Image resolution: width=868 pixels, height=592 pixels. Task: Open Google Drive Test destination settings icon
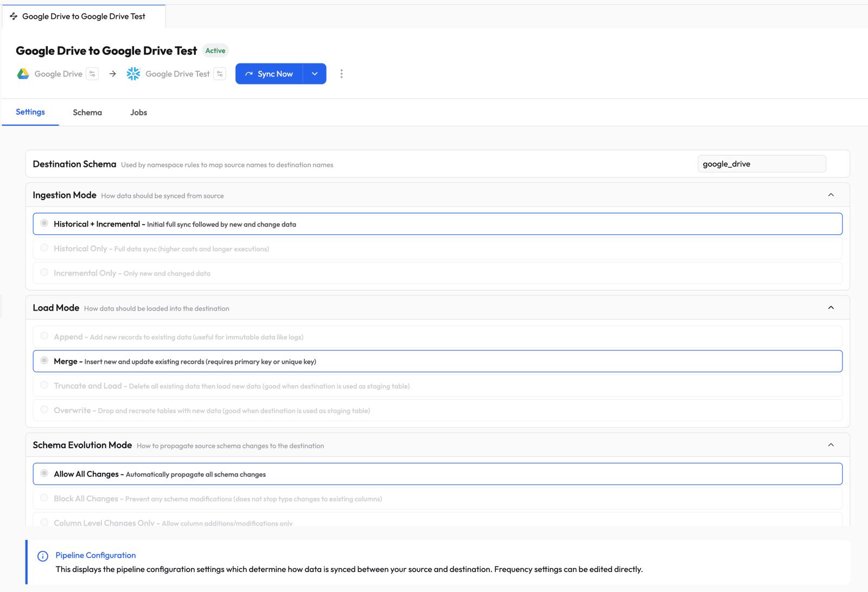point(220,74)
